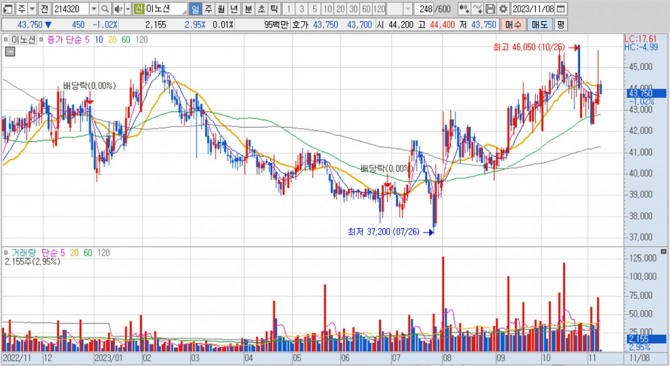Toggle the 거래량 volume indicator checkbox
Screen dimensions: 670x366
point(6,253)
